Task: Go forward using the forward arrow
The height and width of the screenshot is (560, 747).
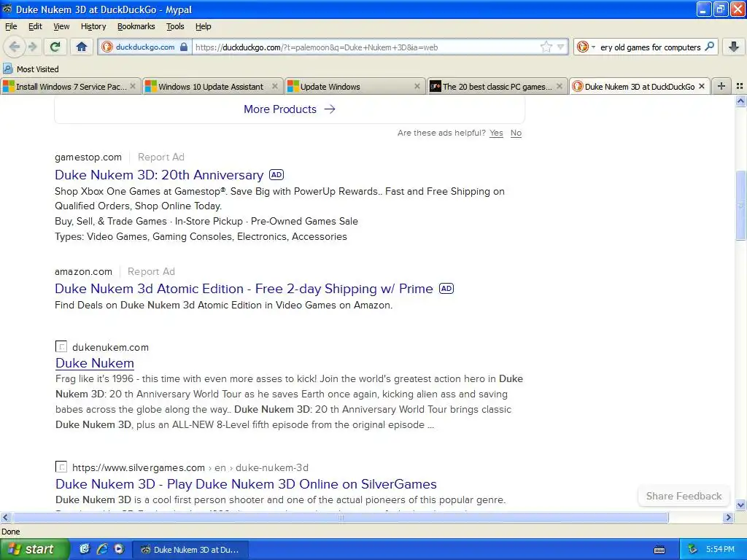Action: click(32, 47)
